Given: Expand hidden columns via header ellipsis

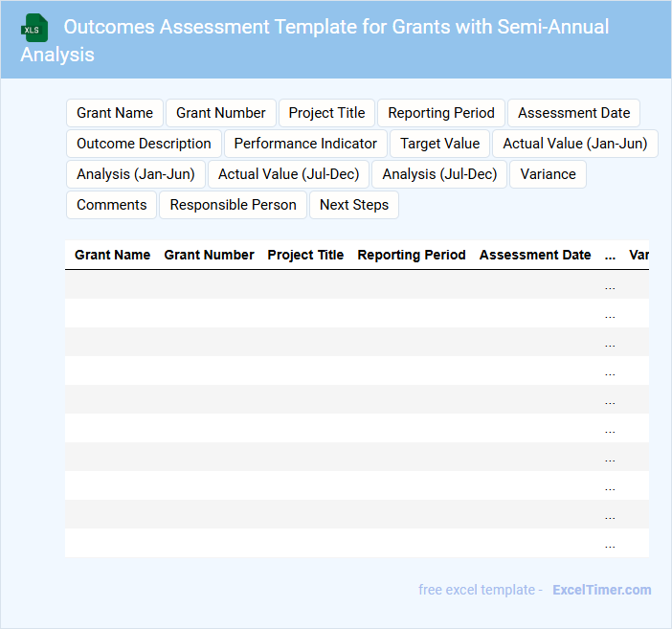Looking at the screenshot, I should [610, 256].
